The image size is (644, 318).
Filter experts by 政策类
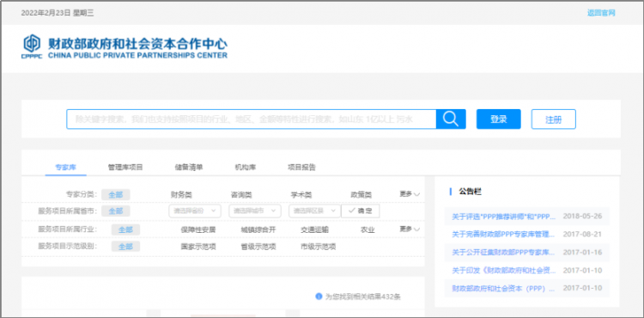tap(361, 195)
